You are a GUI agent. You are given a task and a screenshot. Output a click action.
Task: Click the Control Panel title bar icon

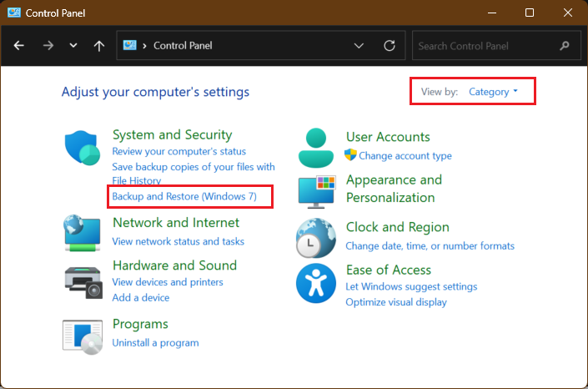(x=14, y=13)
